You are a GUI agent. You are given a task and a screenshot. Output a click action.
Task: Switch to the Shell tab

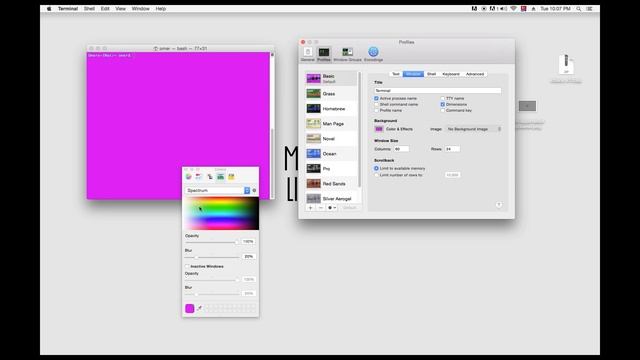tap(431, 74)
